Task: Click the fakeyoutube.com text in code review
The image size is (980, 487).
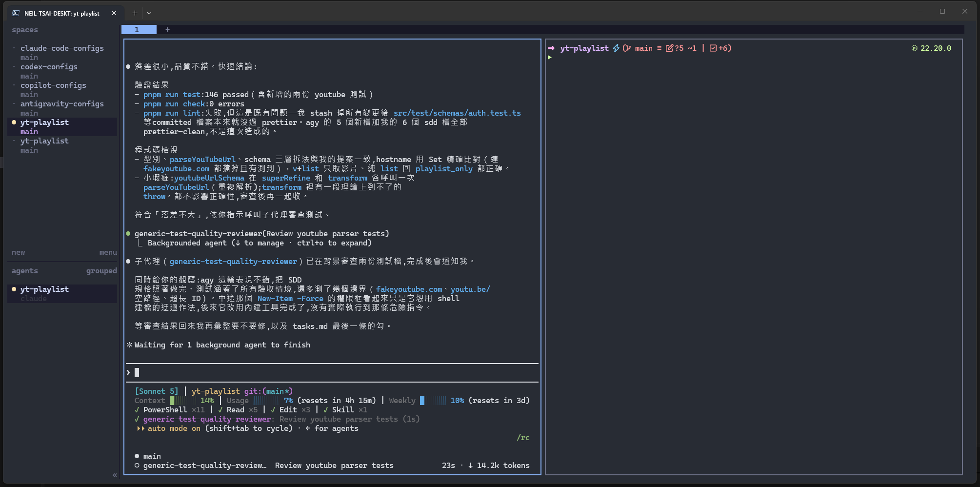Action: click(x=176, y=169)
